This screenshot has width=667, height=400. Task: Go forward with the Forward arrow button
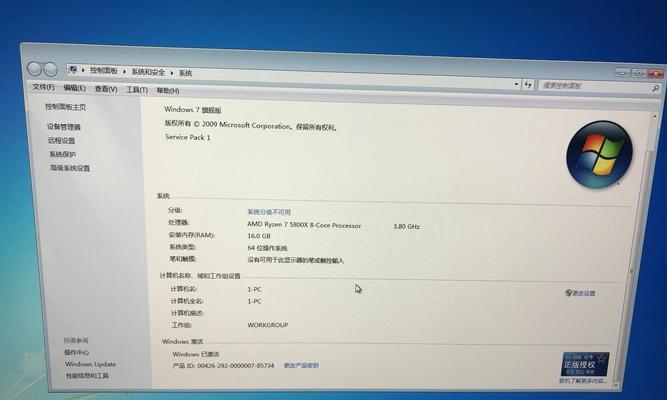50,69
